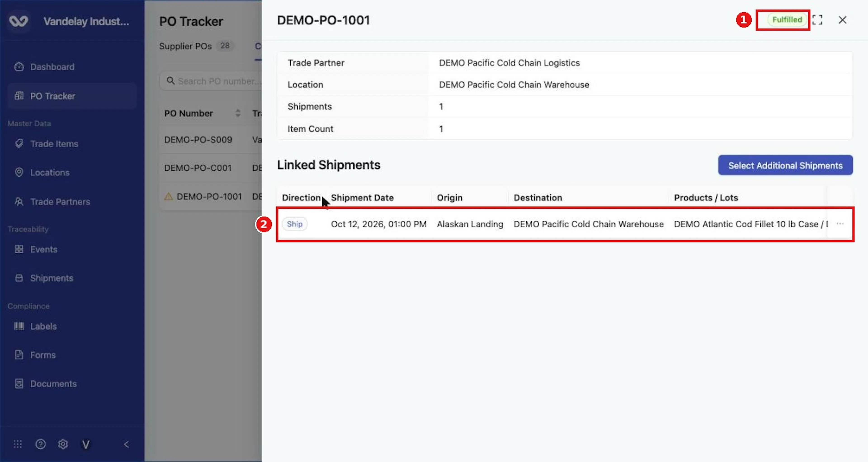Click the warning icon beside DEMO-PO-1001
This screenshot has height=462, width=868.
point(168,196)
